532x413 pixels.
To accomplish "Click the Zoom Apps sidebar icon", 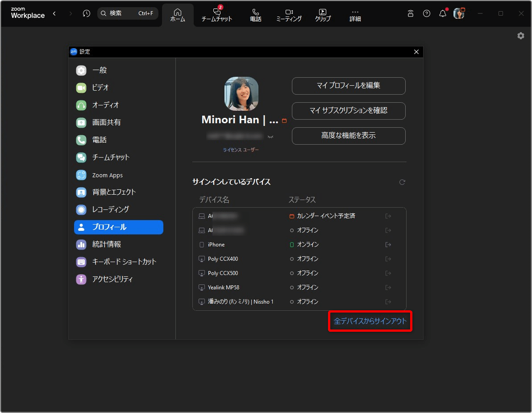I will pos(81,175).
